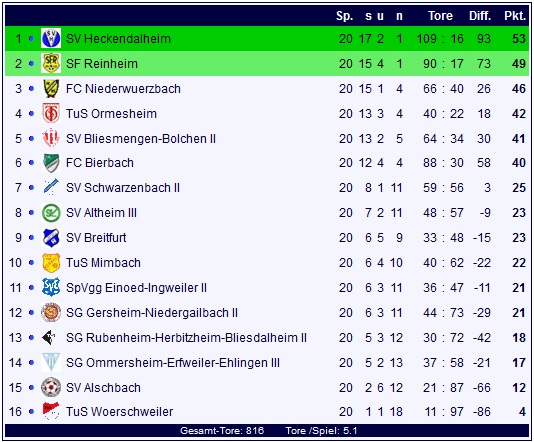The height and width of the screenshot is (442, 534).
Task: Click the SpVgg Einoed-Ingweiler II blue logo
Action: pyautogui.click(x=51, y=287)
